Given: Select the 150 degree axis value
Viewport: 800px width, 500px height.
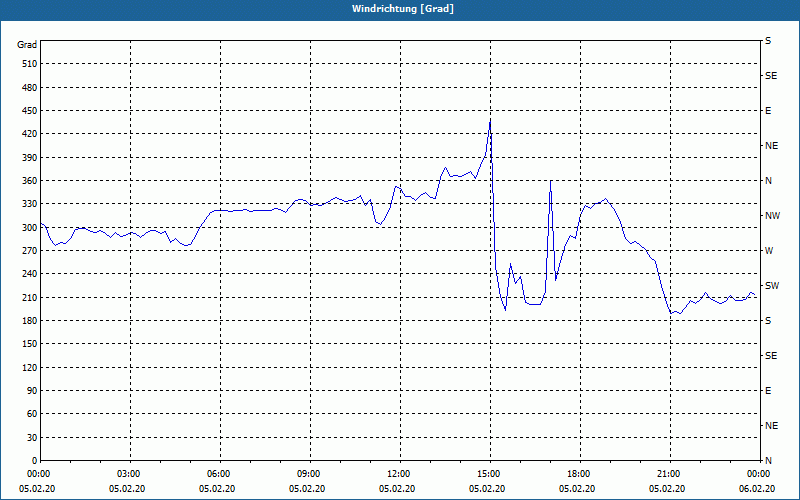Looking at the screenshot, I should (x=30, y=343).
